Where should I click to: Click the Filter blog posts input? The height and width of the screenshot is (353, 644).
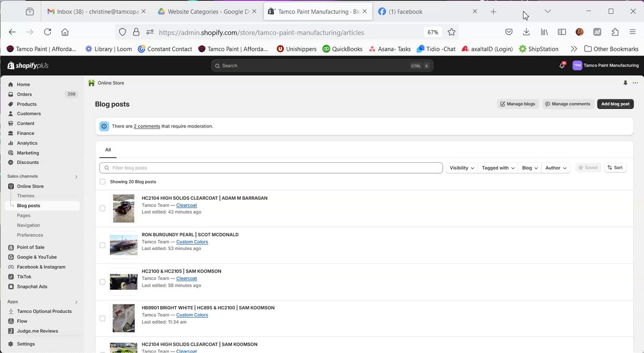[x=271, y=168]
